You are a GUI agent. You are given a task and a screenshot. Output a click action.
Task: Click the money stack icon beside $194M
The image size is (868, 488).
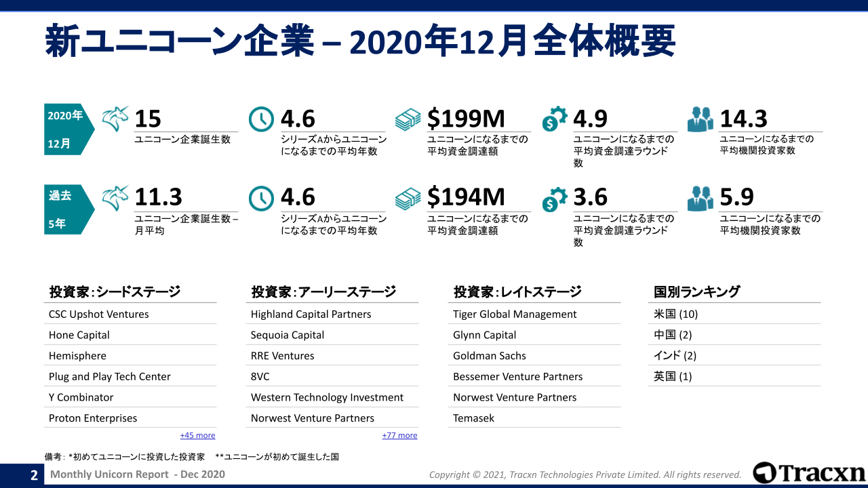(x=408, y=199)
